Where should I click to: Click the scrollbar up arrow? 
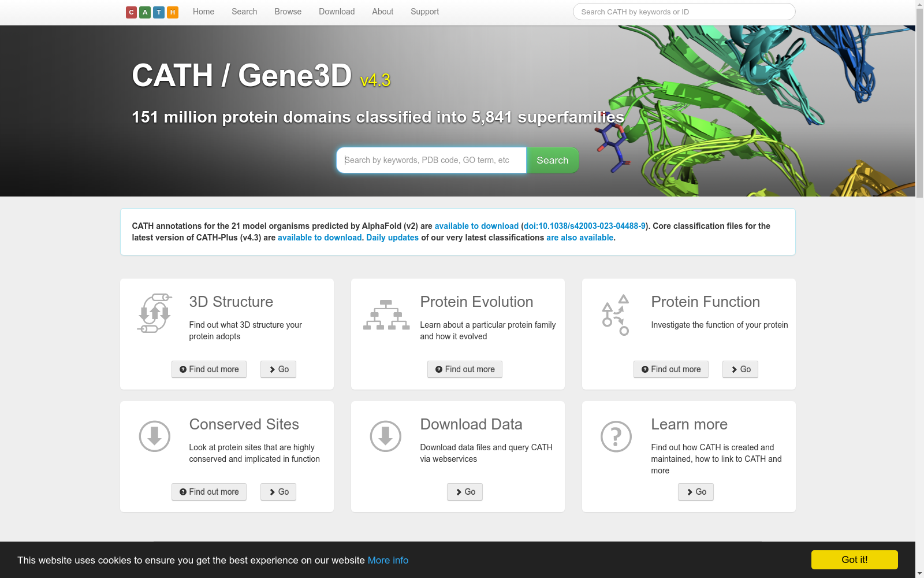[919, 4]
